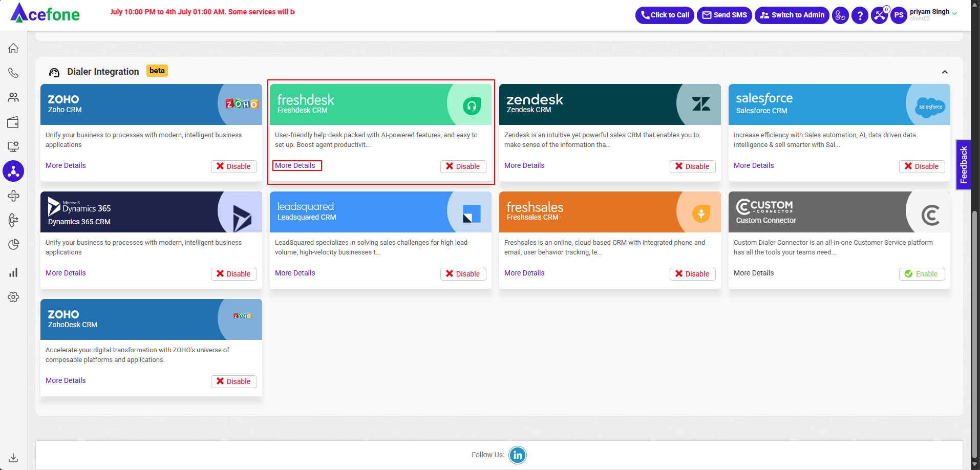Click the Custom Connector logo icon
The image size is (980, 470).
pos(930,215)
